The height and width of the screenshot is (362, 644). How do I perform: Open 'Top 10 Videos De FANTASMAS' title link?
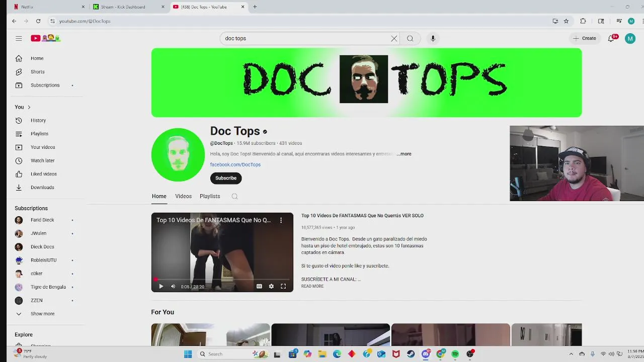[362, 216]
